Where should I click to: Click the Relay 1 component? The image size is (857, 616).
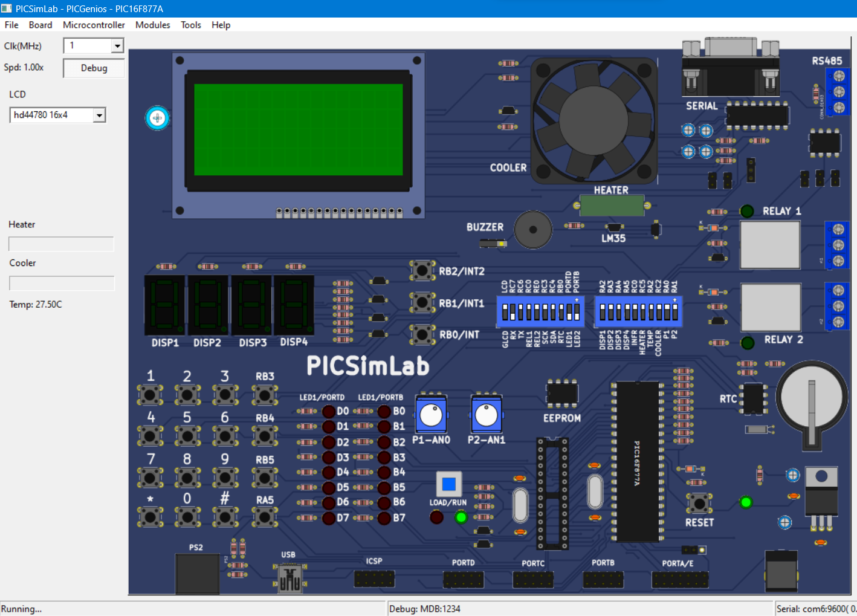pos(770,244)
